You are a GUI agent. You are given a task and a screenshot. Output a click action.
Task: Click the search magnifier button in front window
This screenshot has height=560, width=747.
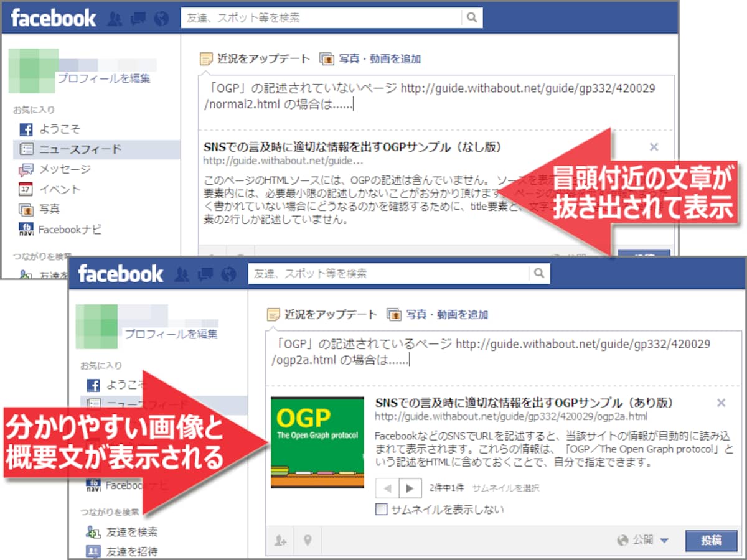pyautogui.click(x=540, y=274)
